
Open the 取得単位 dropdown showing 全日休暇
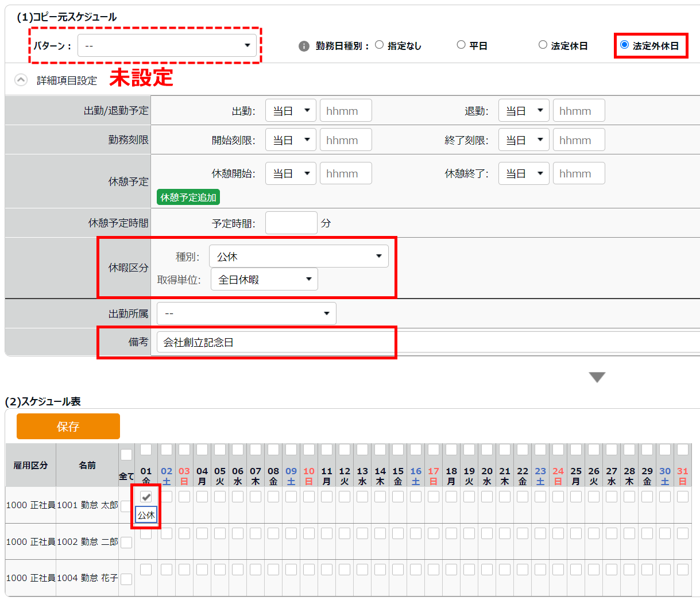(264, 280)
